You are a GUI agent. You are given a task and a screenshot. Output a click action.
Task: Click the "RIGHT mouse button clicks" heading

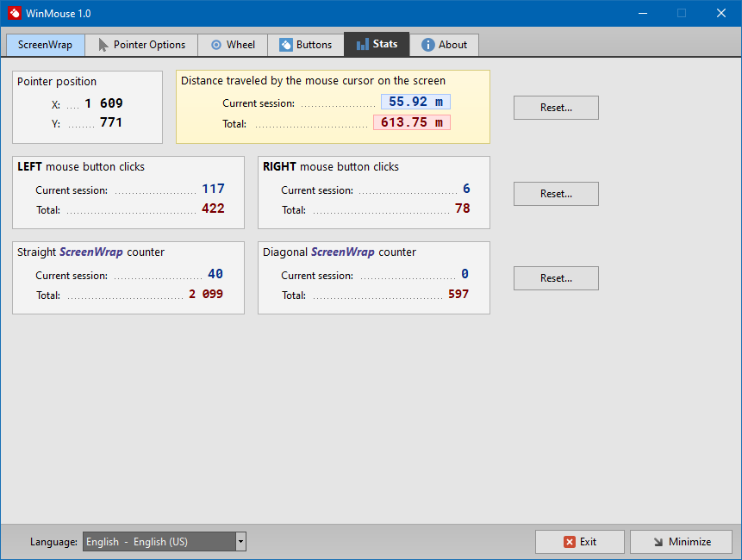pos(331,167)
